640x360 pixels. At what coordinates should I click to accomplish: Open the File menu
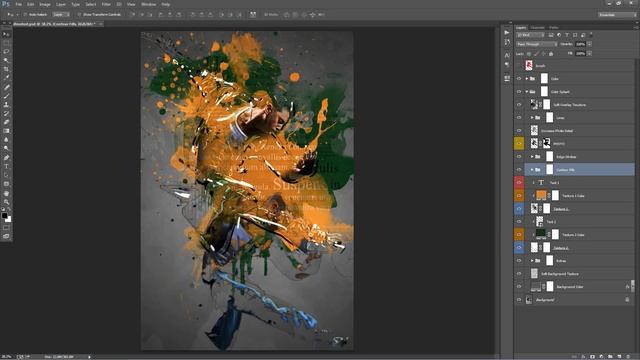point(18,4)
